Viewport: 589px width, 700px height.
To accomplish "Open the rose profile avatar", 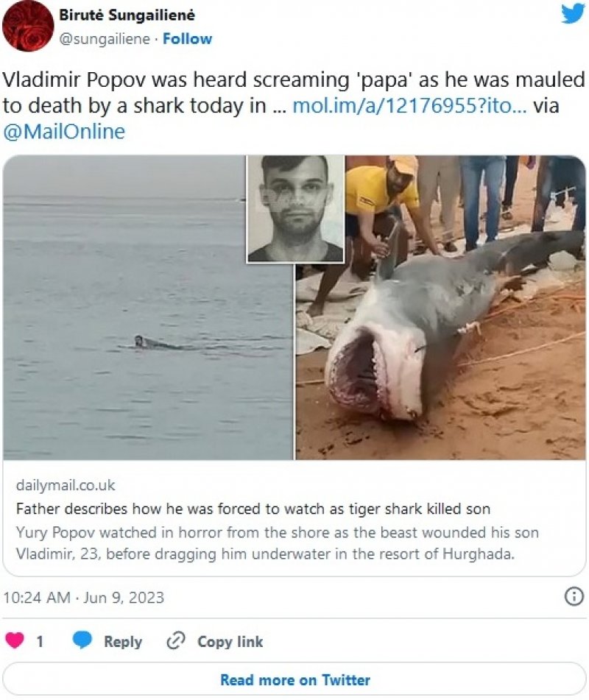I will [x=27, y=26].
